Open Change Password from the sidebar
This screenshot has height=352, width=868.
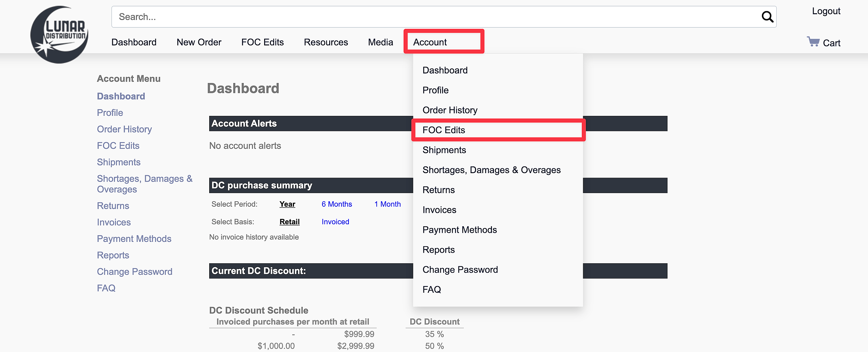[134, 272]
